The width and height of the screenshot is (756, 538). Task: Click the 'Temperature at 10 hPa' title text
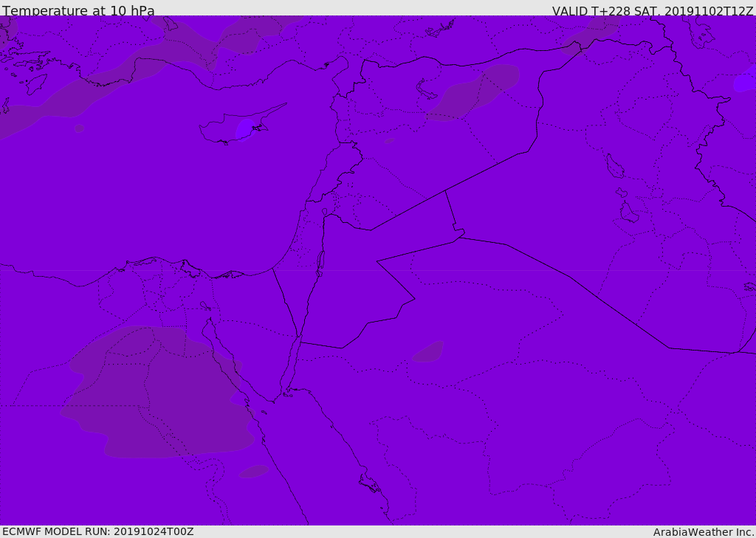pyautogui.click(x=78, y=10)
